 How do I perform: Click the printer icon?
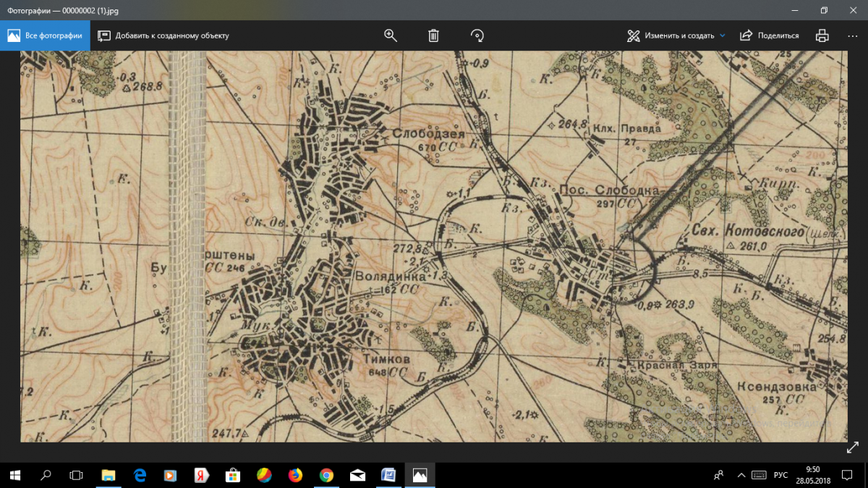[822, 35]
